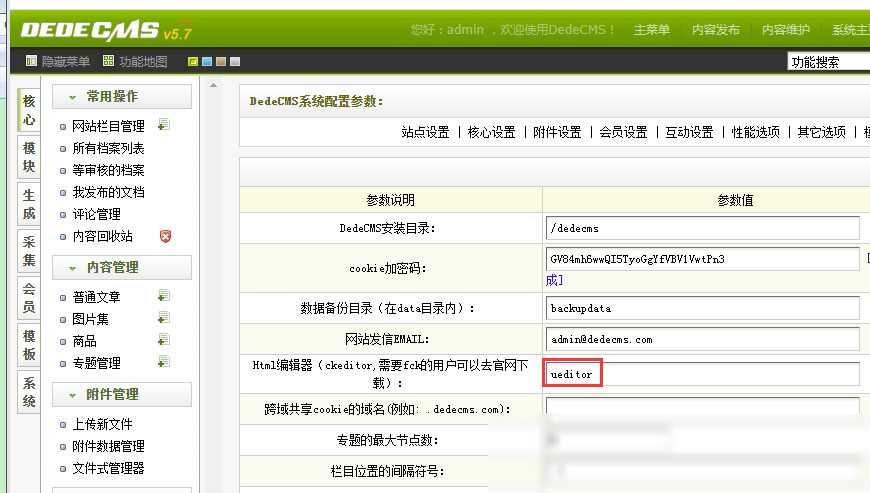Open 内容发布 in top navigation
The height and width of the screenshot is (493, 870).
click(716, 30)
